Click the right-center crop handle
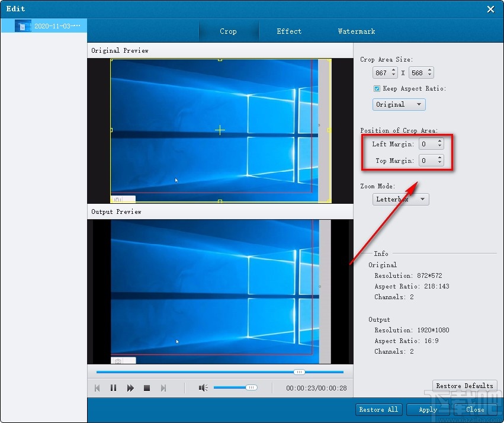The height and width of the screenshot is (423, 504). point(329,130)
